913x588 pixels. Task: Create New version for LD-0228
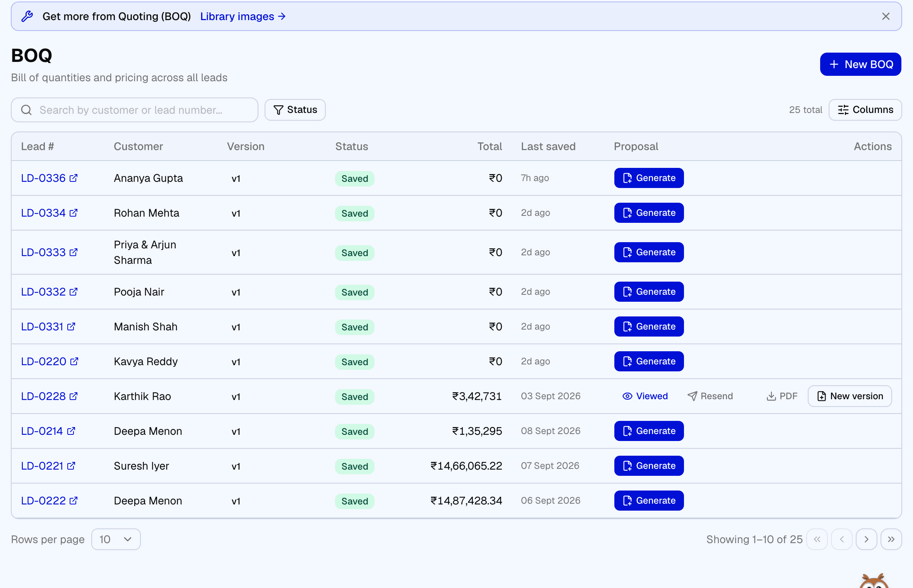(x=850, y=396)
